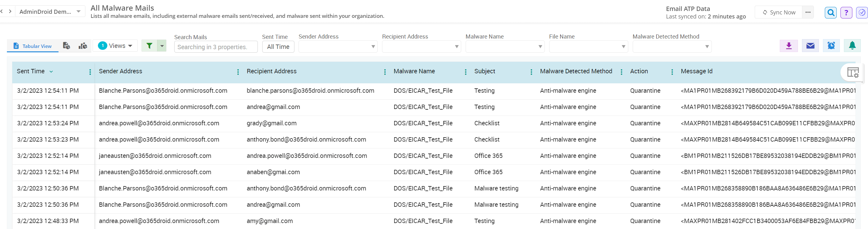Image resolution: width=868 pixels, height=229 pixels.
Task: Click the Sender Address column header
Action: tap(120, 71)
